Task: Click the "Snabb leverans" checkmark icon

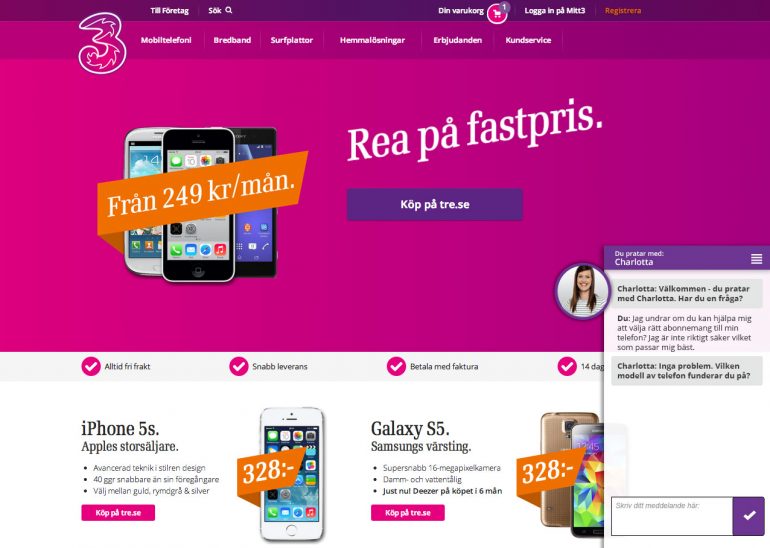Action: tap(239, 366)
